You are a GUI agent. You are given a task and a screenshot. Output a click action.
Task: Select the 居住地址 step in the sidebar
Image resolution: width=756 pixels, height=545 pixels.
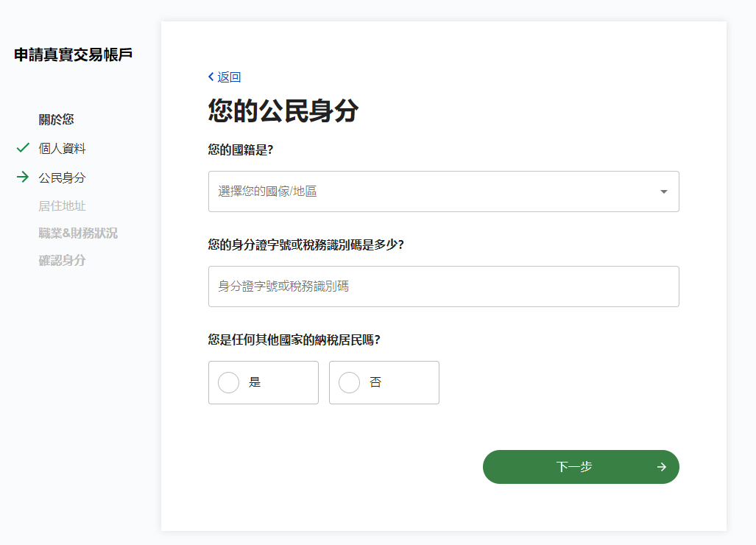(62, 206)
